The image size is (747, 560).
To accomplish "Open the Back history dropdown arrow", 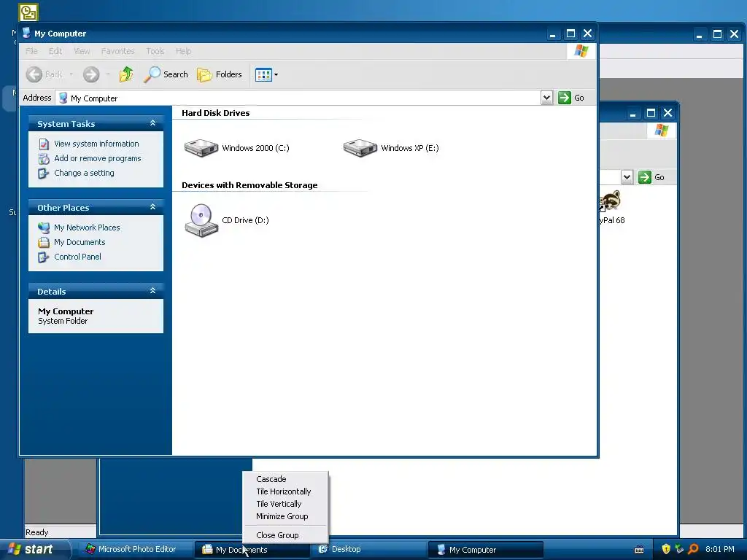I will [x=71, y=74].
